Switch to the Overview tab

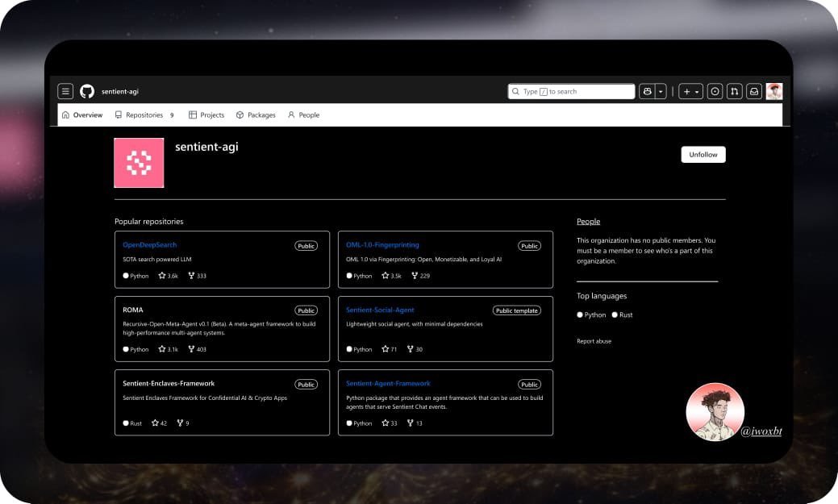point(82,115)
